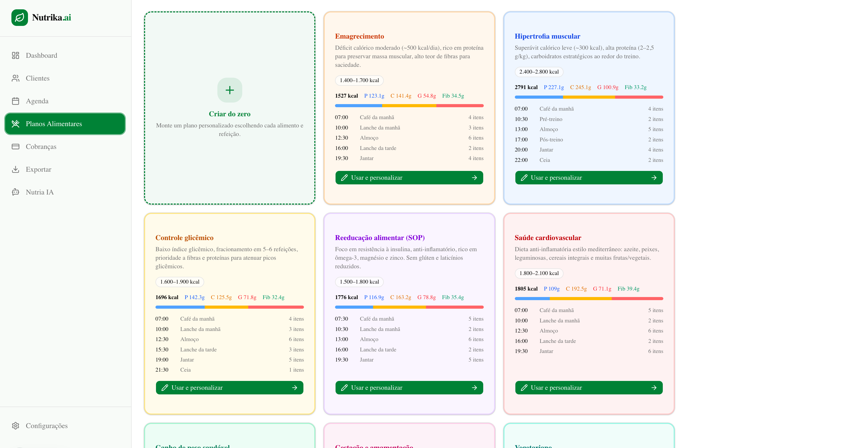Click the Pós-treino meal row

coord(589,140)
